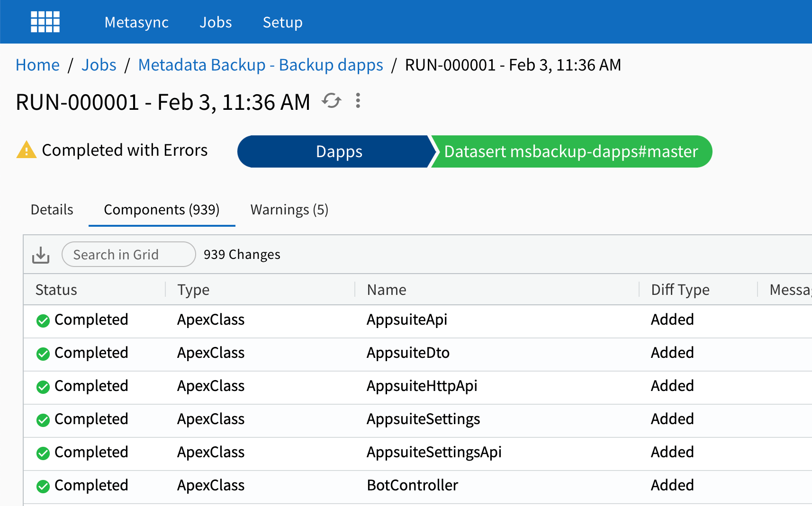Click the RUN-000001 breadcrumb text
This screenshot has width=812, height=506.
point(513,65)
